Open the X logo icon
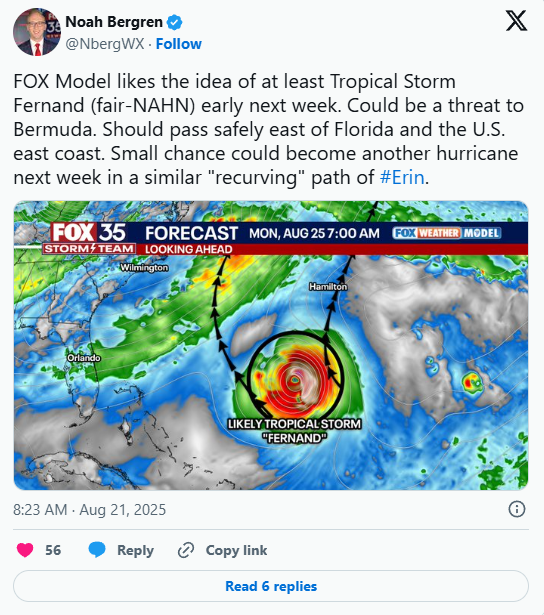 click(516, 21)
